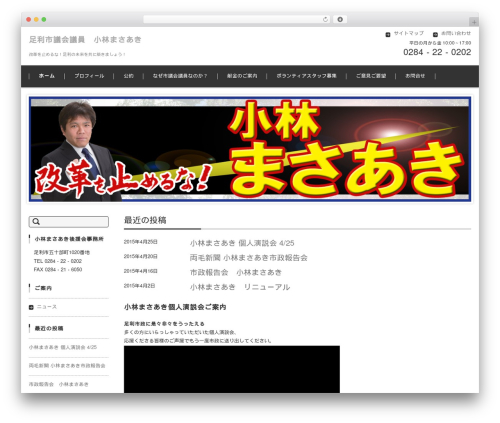Click the office address line 足利市五十部町

pyautogui.click(x=62, y=252)
